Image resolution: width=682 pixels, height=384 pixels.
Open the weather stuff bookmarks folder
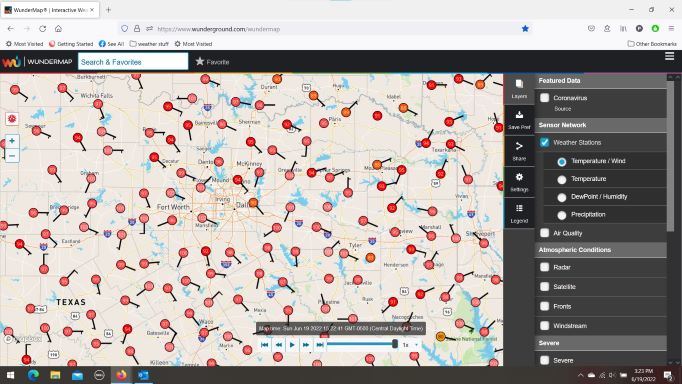coord(149,44)
